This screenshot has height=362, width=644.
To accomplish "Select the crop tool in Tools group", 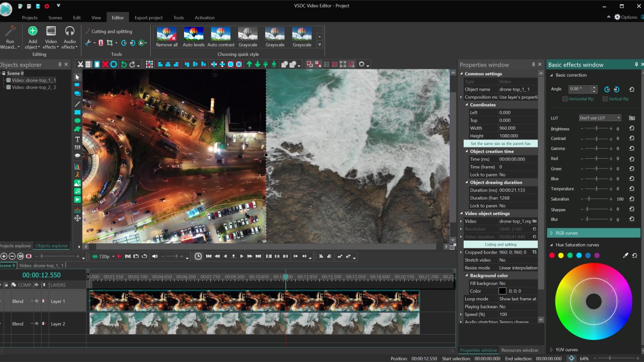I will pos(109,43).
